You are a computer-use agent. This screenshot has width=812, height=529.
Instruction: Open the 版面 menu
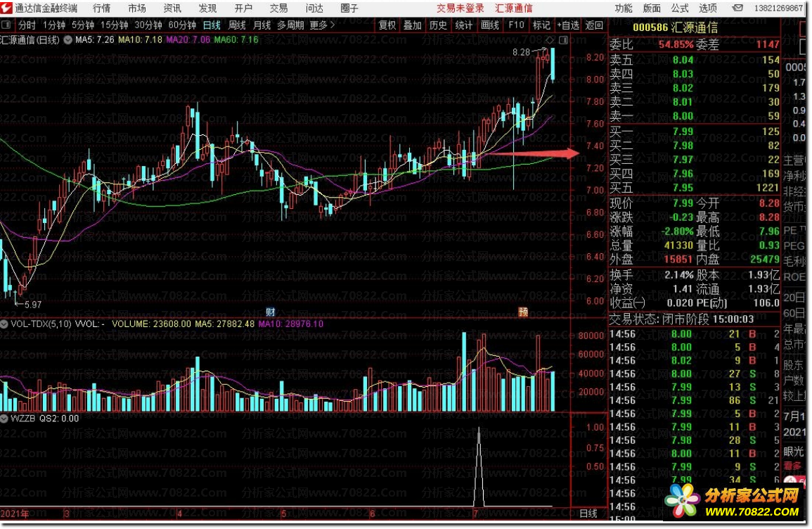point(652,8)
